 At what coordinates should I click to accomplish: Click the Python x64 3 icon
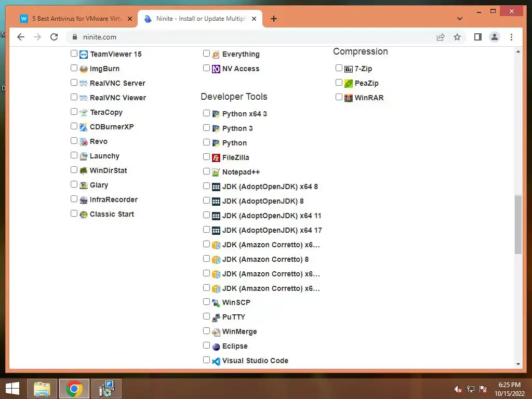click(x=216, y=114)
